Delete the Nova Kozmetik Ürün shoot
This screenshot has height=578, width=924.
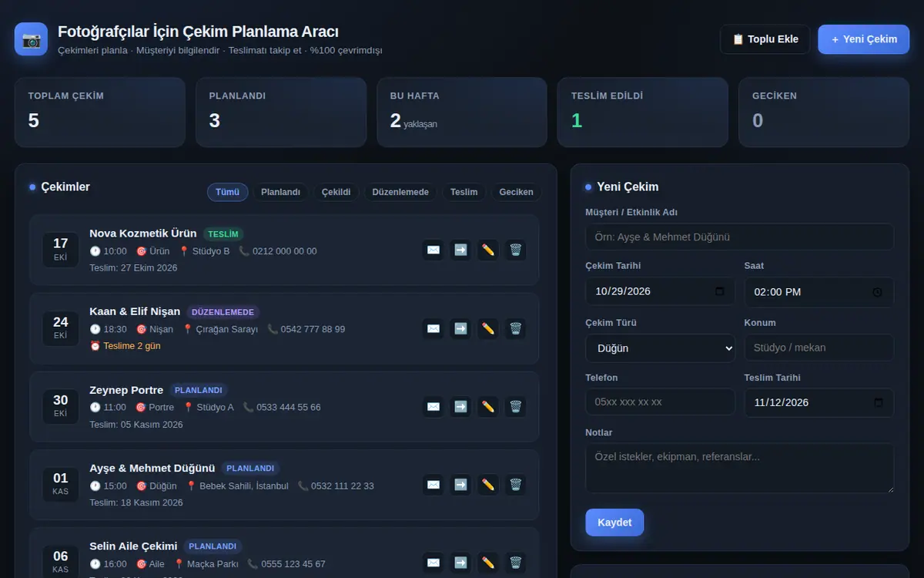click(516, 250)
